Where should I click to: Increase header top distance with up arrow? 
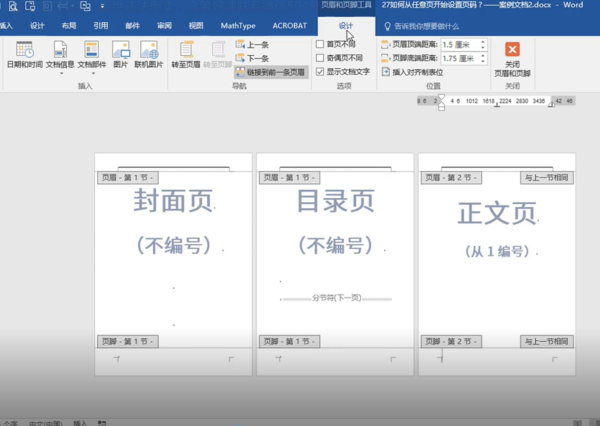tap(483, 42)
